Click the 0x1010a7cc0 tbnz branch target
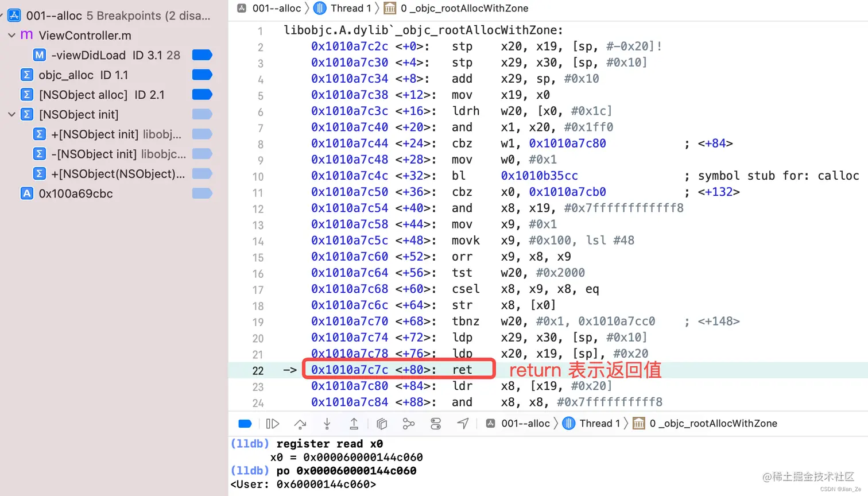This screenshot has height=496, width=868. 616,321
